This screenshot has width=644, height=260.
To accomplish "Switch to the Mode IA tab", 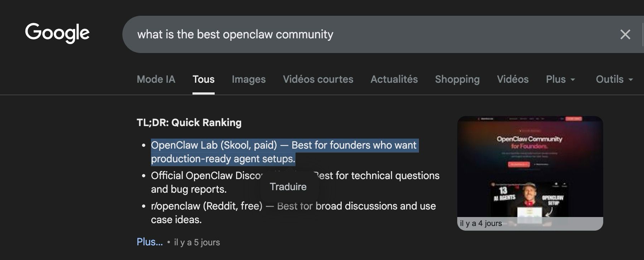I will [156, 79].
